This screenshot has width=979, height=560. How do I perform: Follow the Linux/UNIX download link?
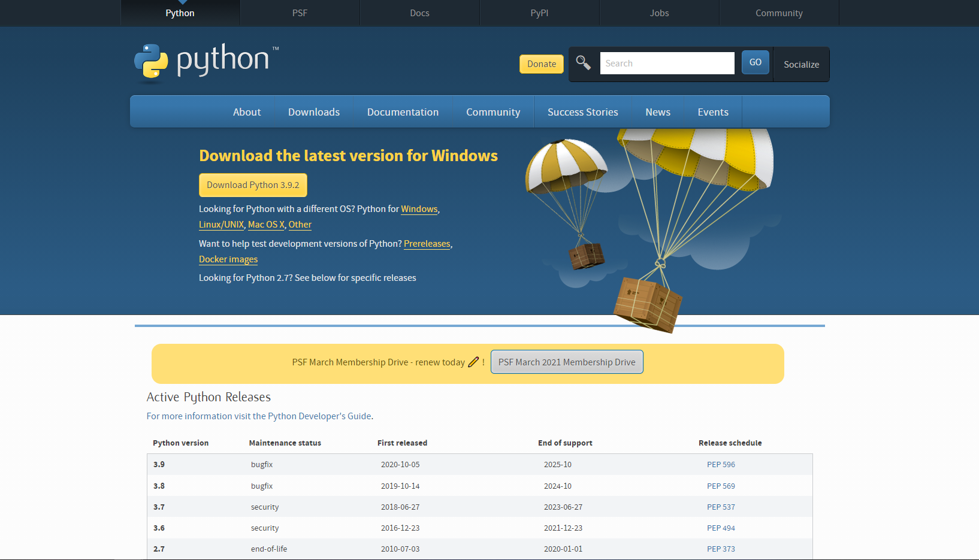[222, 225]
